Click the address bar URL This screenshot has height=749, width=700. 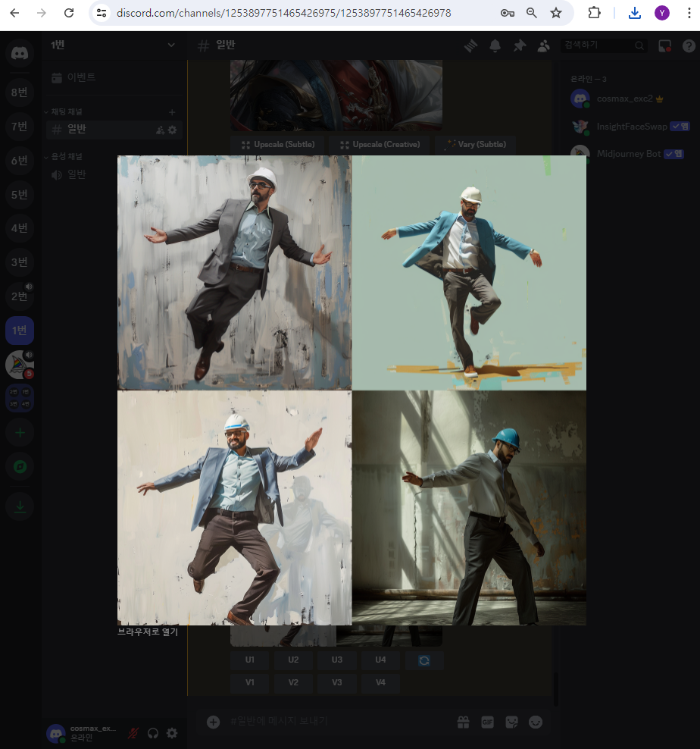(x=283, y=13)
